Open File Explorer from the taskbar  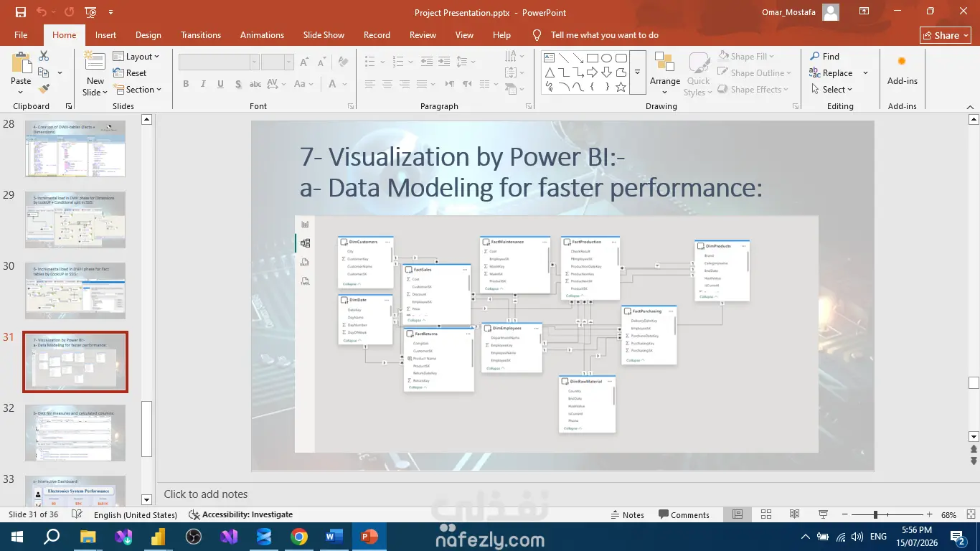(88, 537)
